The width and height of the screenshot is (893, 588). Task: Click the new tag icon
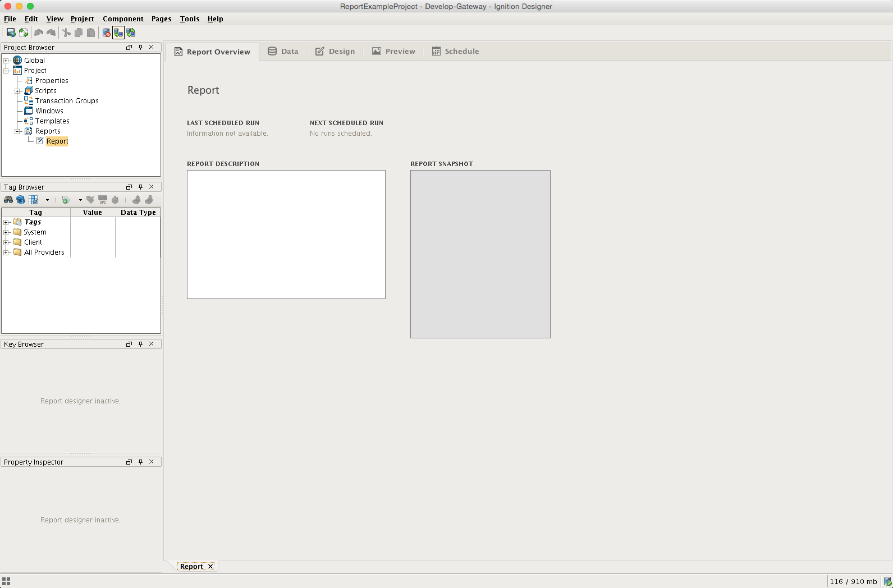66,200
